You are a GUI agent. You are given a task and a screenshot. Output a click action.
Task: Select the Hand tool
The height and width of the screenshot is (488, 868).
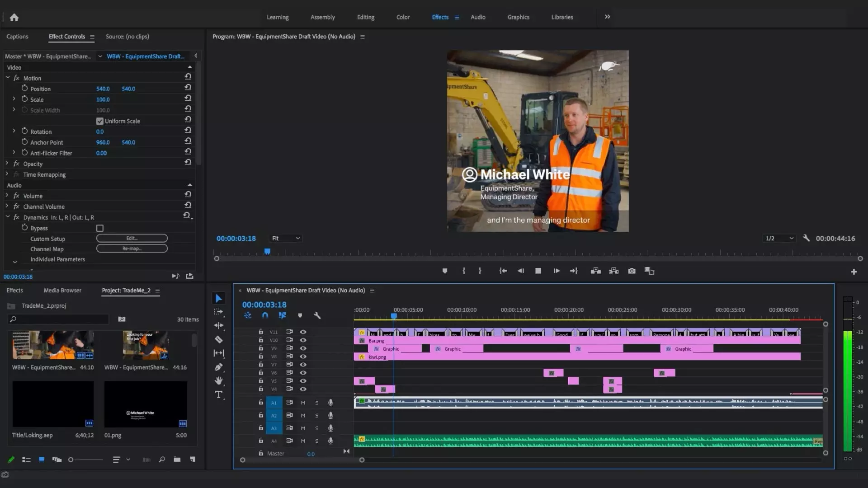point(219,381)
